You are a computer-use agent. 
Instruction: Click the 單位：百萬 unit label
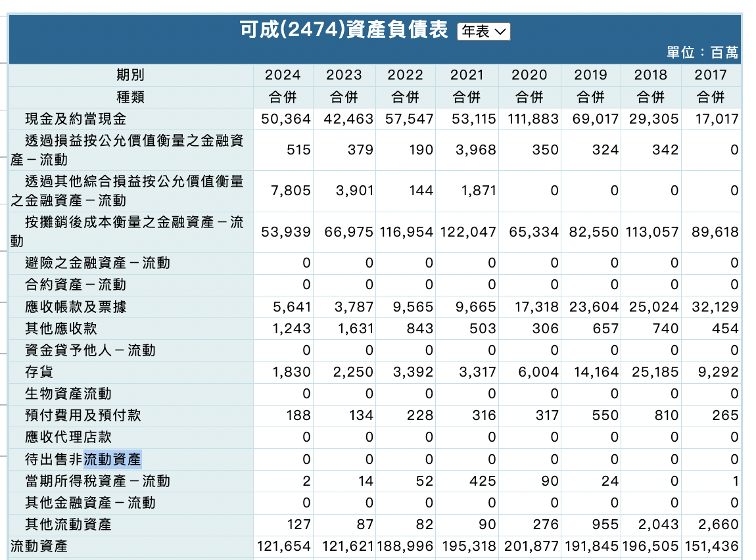click(702, 52)
